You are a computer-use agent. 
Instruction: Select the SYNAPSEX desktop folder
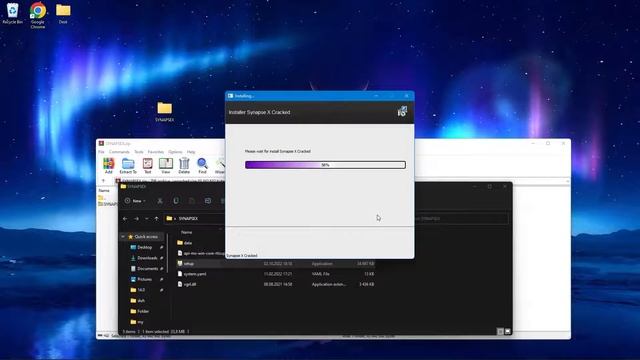[164, 111]
